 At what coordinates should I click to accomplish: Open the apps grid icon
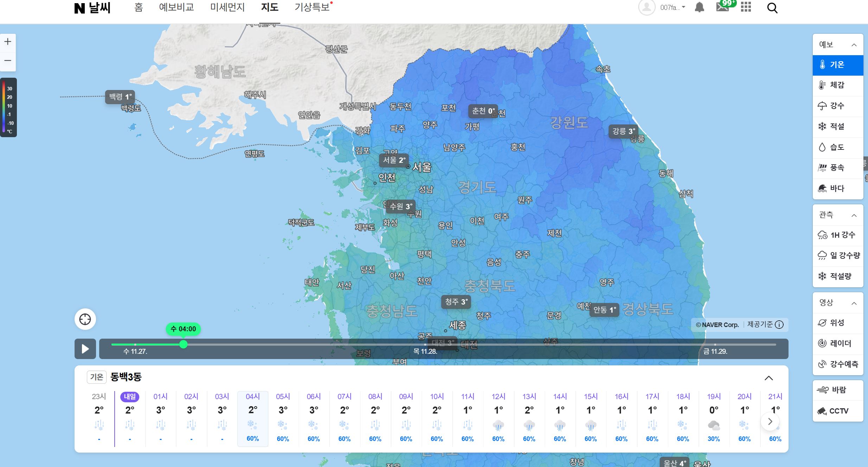(x=746, y=7)
